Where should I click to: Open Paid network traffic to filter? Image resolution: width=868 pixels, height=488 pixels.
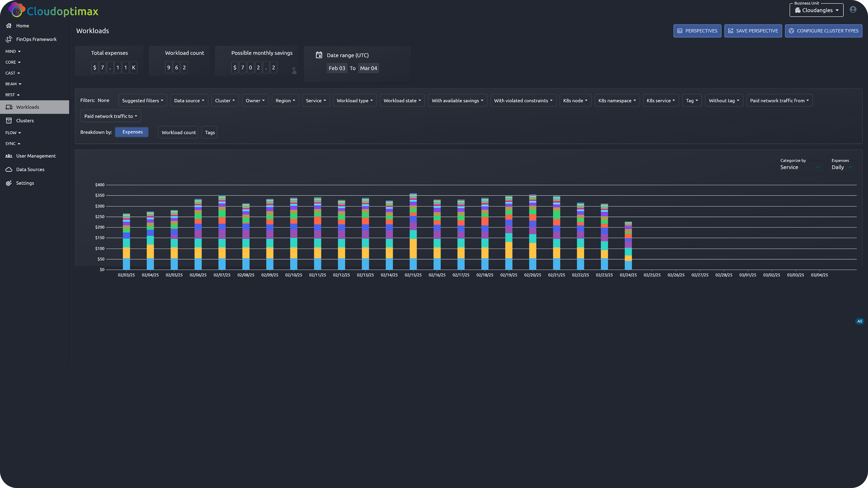(110, 116)
